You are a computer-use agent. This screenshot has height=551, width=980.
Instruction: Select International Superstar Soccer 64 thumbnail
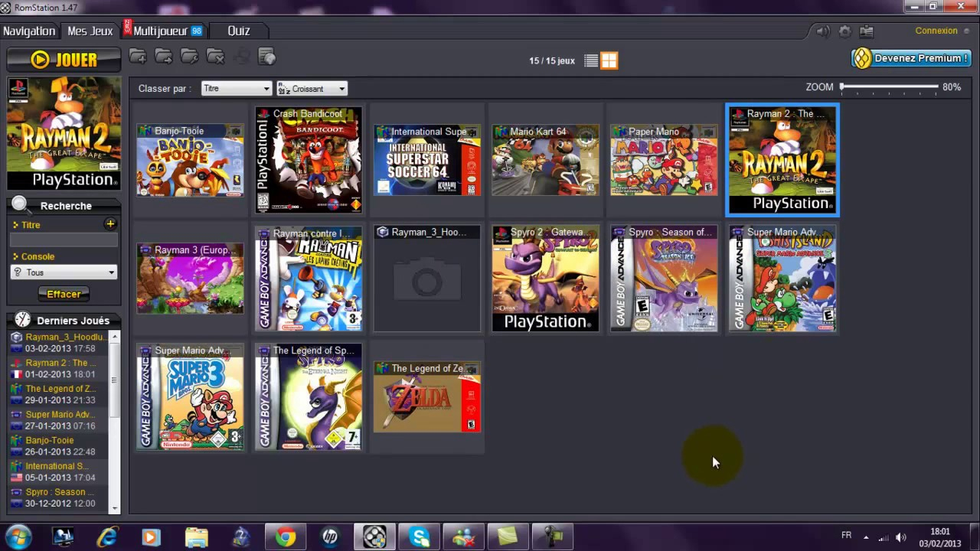(x=427, y=160)
